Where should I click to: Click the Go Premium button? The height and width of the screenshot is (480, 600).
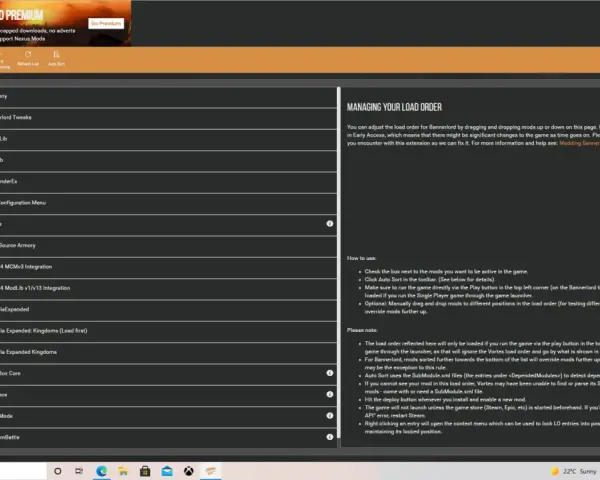click(106, 23)
